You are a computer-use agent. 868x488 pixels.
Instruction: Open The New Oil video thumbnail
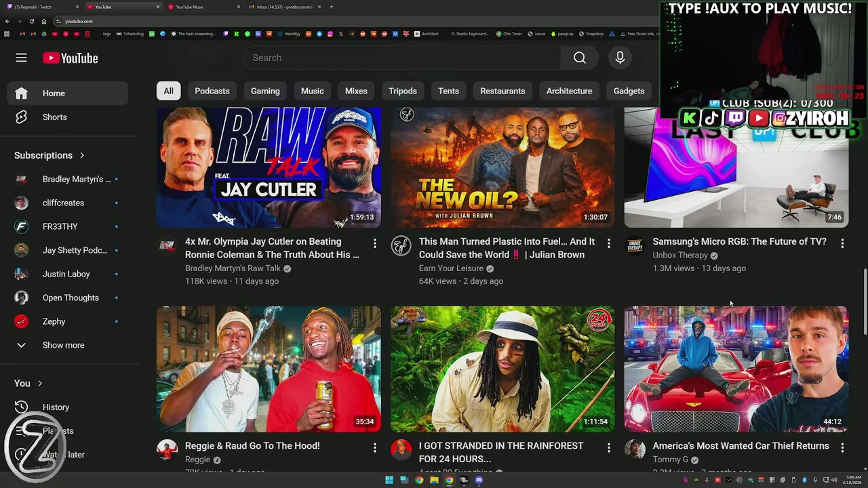tap(502, 167)
